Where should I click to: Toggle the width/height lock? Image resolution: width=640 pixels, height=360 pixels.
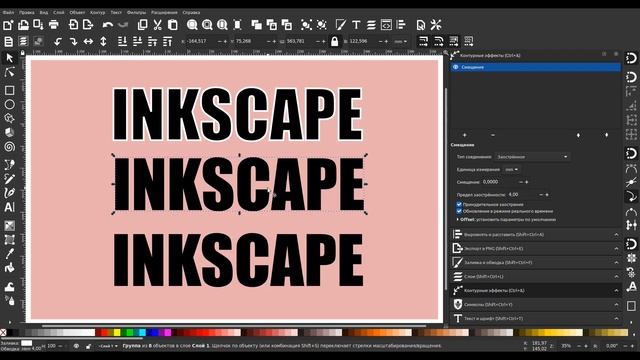tap(335, 41)
